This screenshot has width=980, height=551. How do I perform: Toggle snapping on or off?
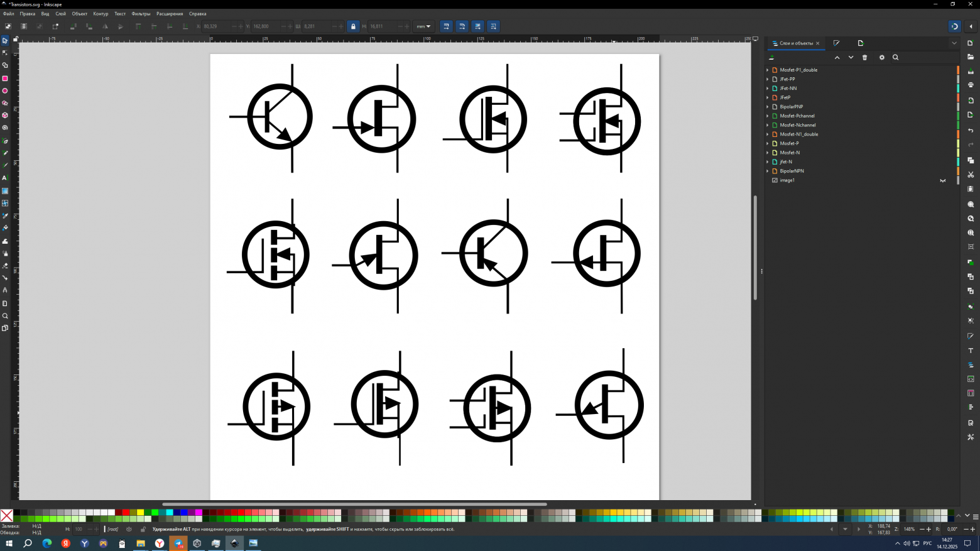[x=954, y=26]
